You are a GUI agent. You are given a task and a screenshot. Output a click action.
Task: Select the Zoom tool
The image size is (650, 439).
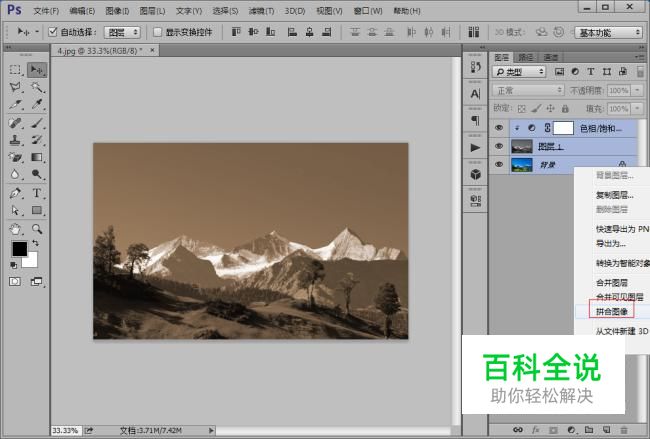click(37, 229)
